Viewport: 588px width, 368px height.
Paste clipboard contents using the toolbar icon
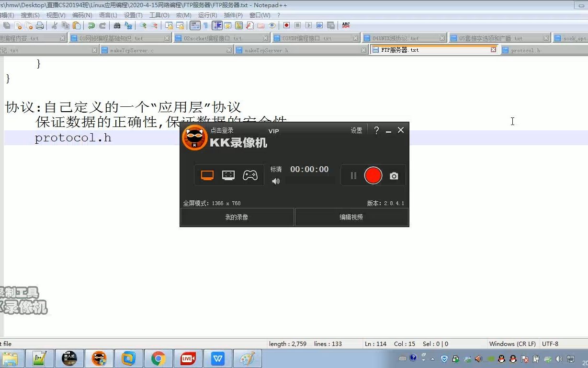point(76,25)
